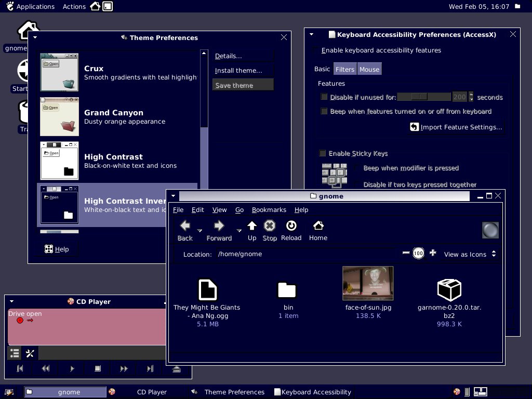Open window menu arrow of gnome file browser
The height and width of the screenshot is (399, 532).
pyautogui.click(x=174, y=196)
